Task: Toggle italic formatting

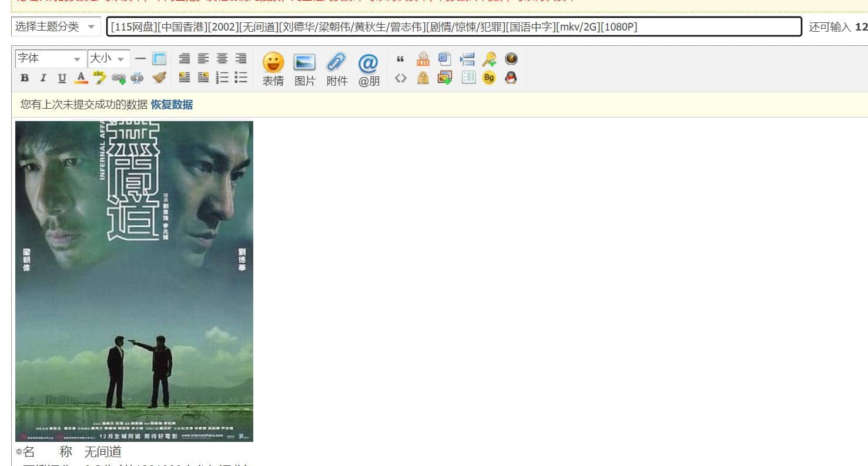Action: [43, 78]
